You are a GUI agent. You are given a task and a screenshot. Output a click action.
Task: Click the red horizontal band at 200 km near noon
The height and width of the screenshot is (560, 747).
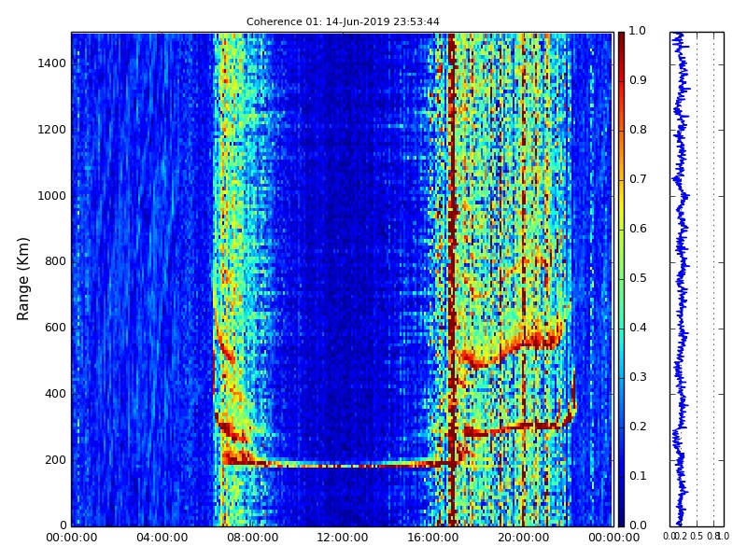[x=343, y=464]
